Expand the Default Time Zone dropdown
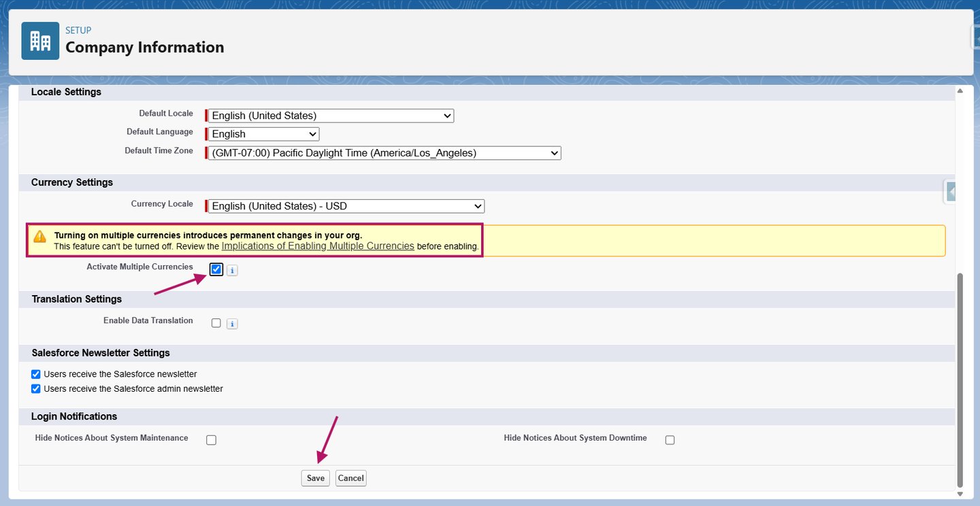This screenshot has width=980, height=506. 384,153
